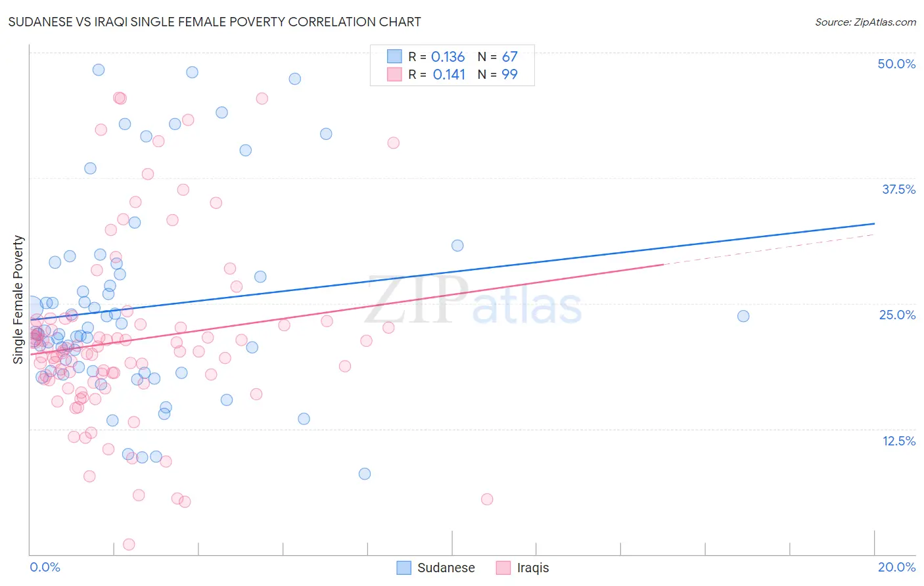Click the blue point low near 8% poverty
Viewport: 924px width, 586px height.
click(x=365, y=474)
